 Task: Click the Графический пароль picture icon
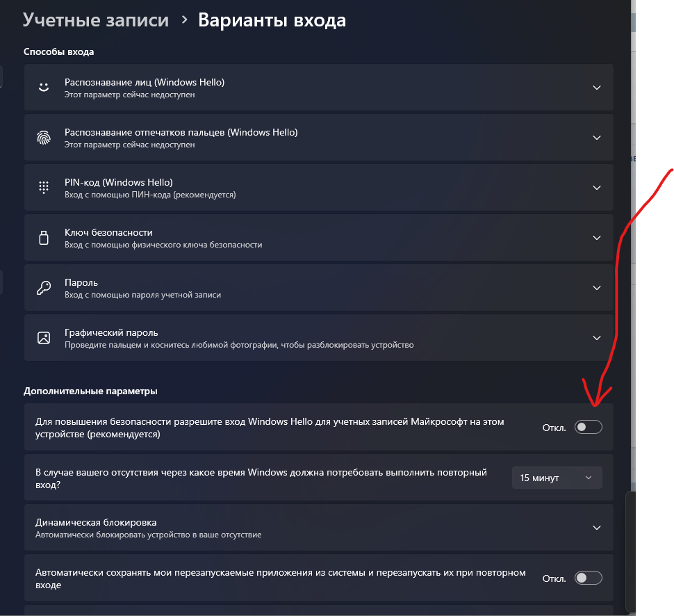pos(44,338)
